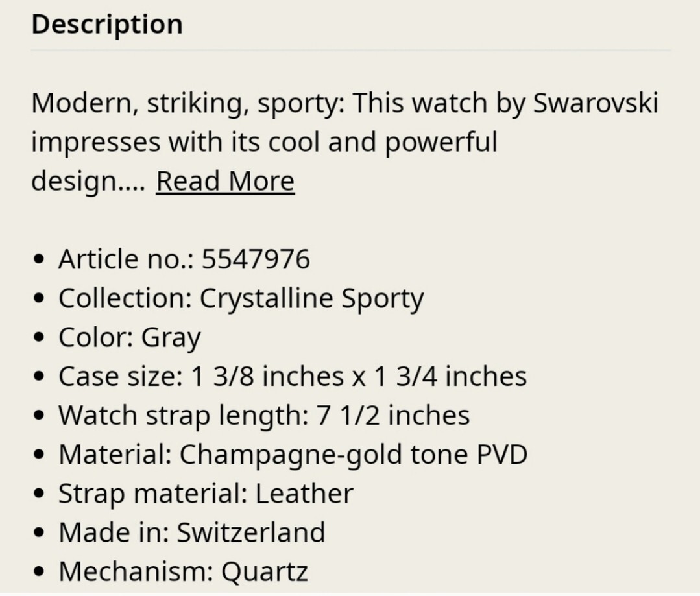Click the description paragraph starting with Modern

[x=344, y=142]
